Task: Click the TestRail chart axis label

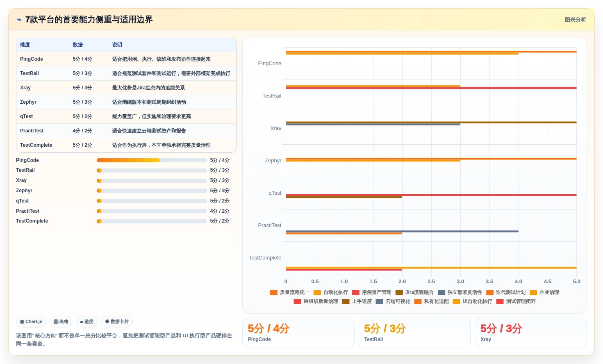Action: (272, 96)
